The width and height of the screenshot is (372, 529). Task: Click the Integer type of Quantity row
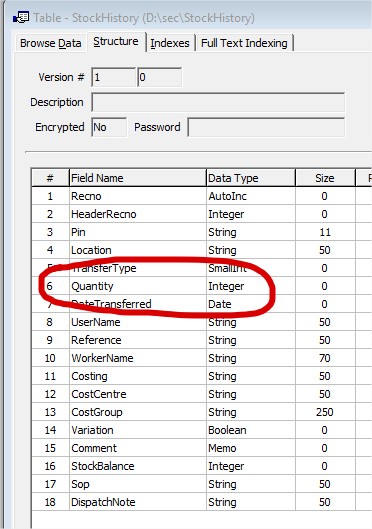point(251,286)
